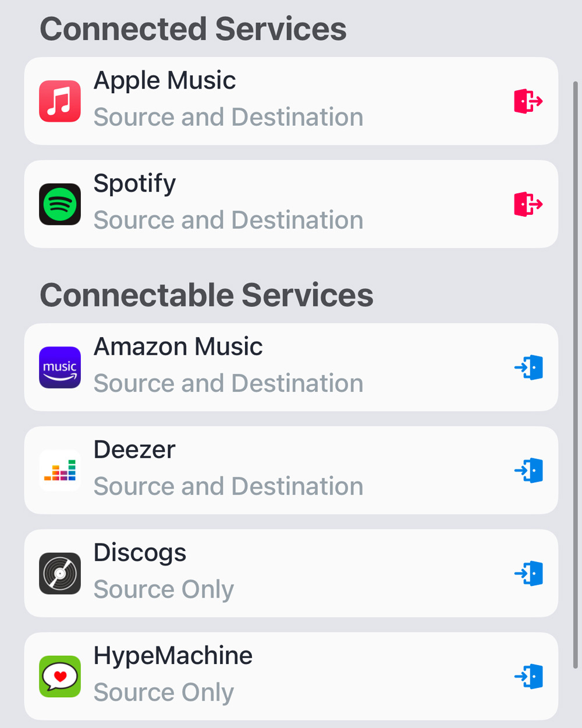Image resolution: width=582 pixels, height=728 pixels.
Task: Select the Deezer Source and Destination row
Action: [x=291, y=471]
